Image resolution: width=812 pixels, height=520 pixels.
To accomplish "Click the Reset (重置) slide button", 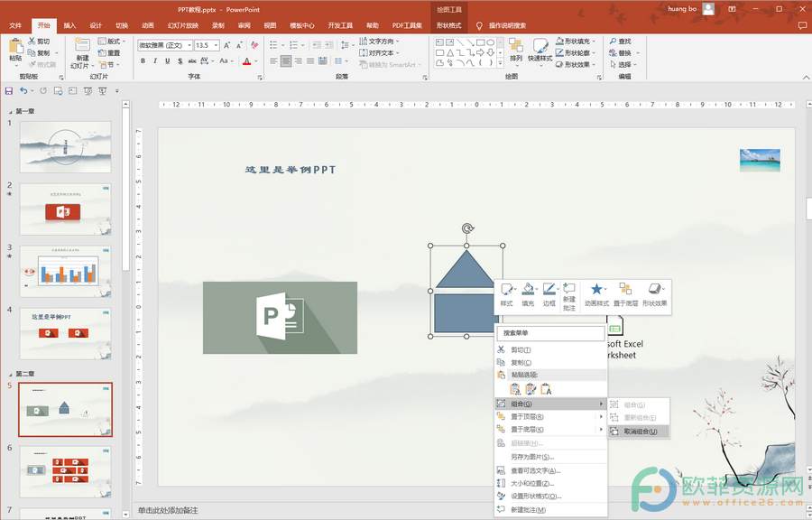I will tap(109, 53).
